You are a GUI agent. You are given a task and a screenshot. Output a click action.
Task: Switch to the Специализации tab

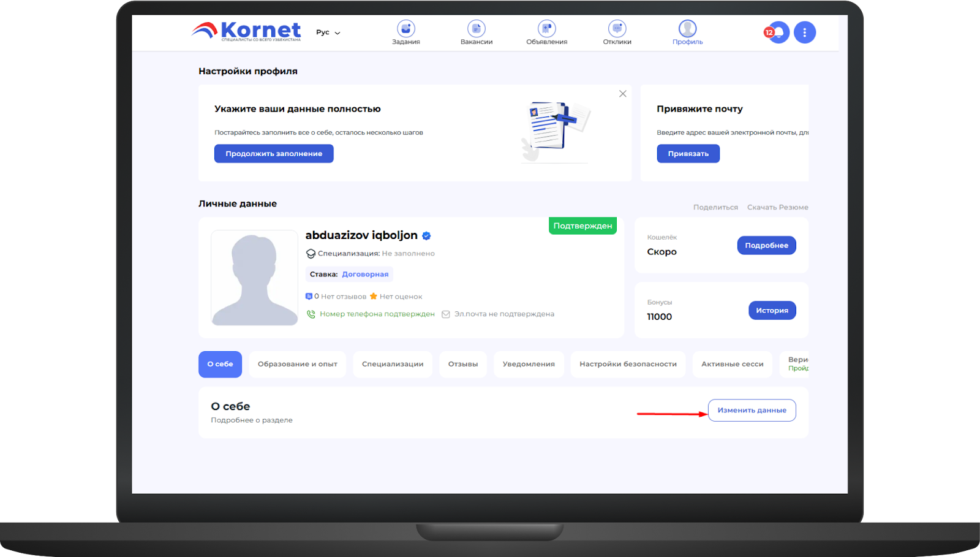coord(393,364)
